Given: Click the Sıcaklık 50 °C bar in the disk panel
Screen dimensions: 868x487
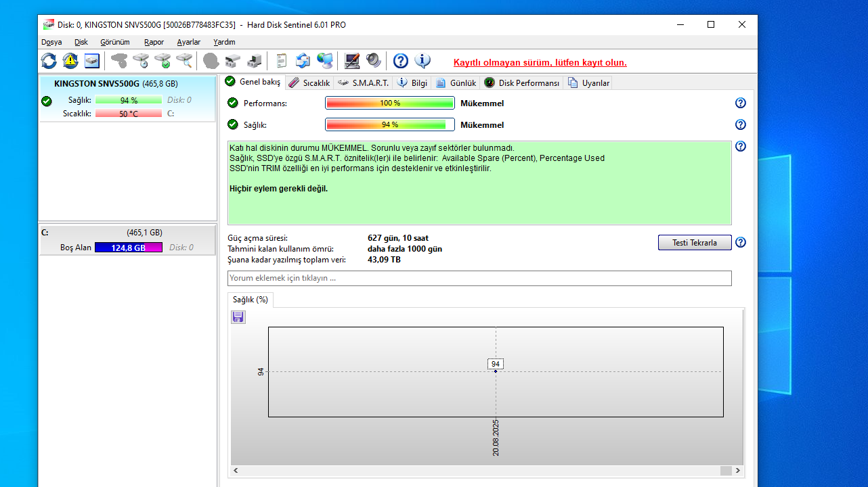Looking at the screenshot, I should pos(129,114).
